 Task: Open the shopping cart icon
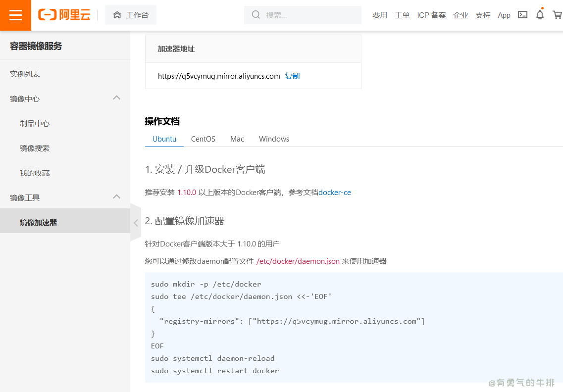(x=557, y=15)
